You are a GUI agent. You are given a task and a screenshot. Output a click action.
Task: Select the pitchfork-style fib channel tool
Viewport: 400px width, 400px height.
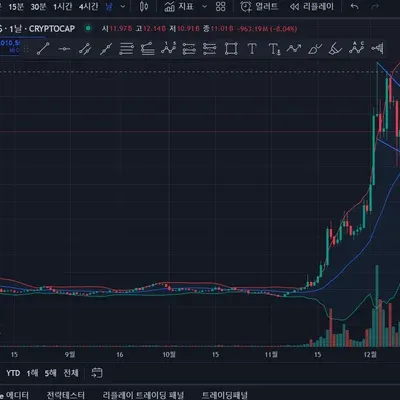point(147,49)
